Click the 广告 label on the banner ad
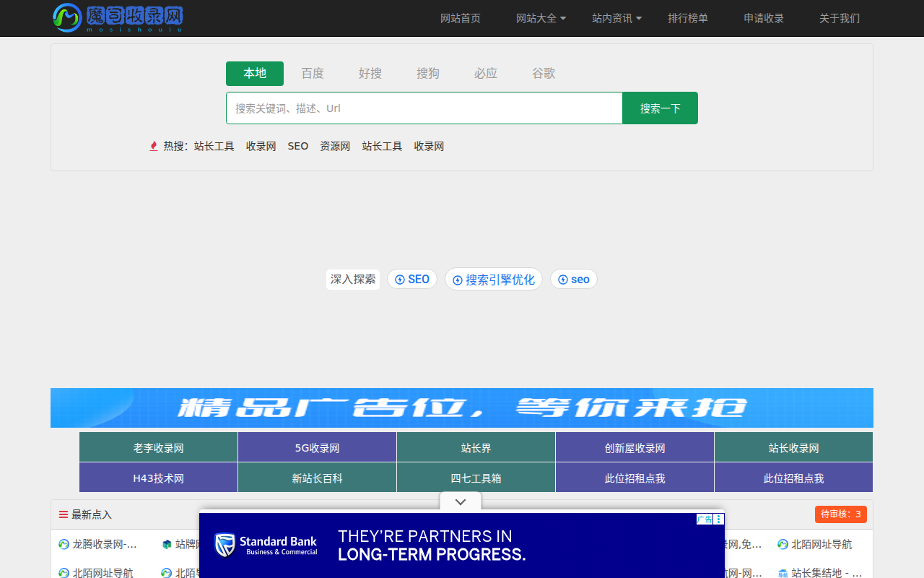The height and width of the screenshot is (578, 924). (x=705, y=519)
